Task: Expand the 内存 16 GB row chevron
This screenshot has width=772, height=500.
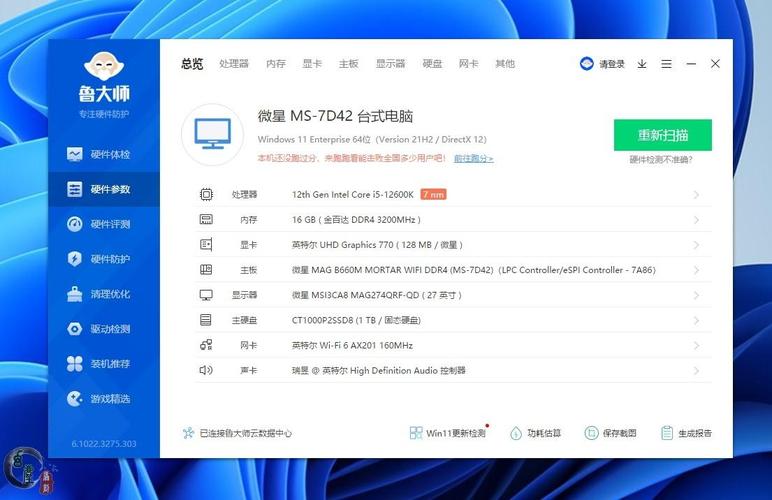Action: tap(696, 220)
